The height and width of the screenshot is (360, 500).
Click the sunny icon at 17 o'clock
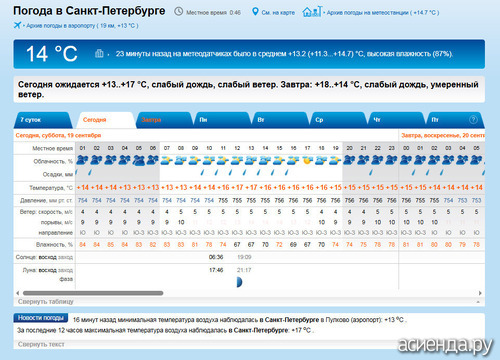[307, 161]
